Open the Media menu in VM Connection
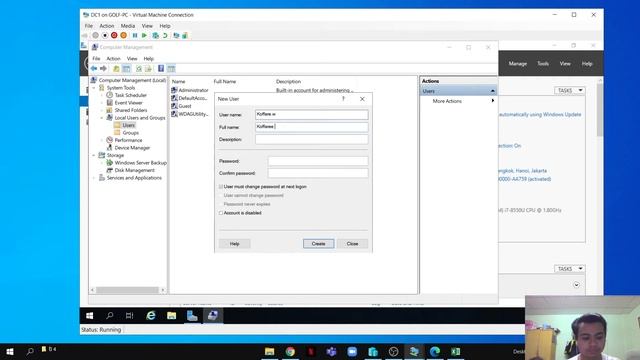The width and height of the screenshot is (640, 360). [x=128, y=26]
